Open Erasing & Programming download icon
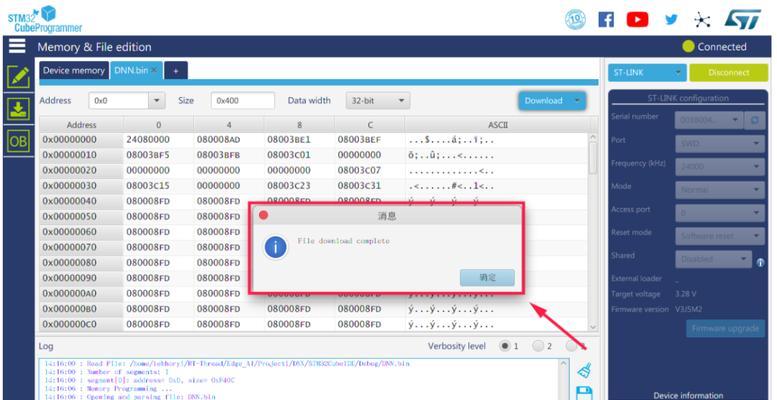 pyautogui.click(x=18, y=109)
